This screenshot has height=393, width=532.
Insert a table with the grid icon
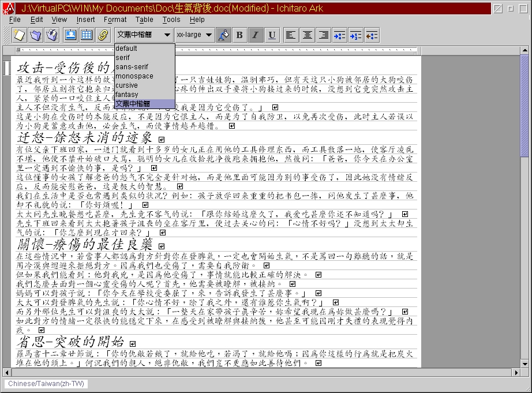tap(87, 35)
